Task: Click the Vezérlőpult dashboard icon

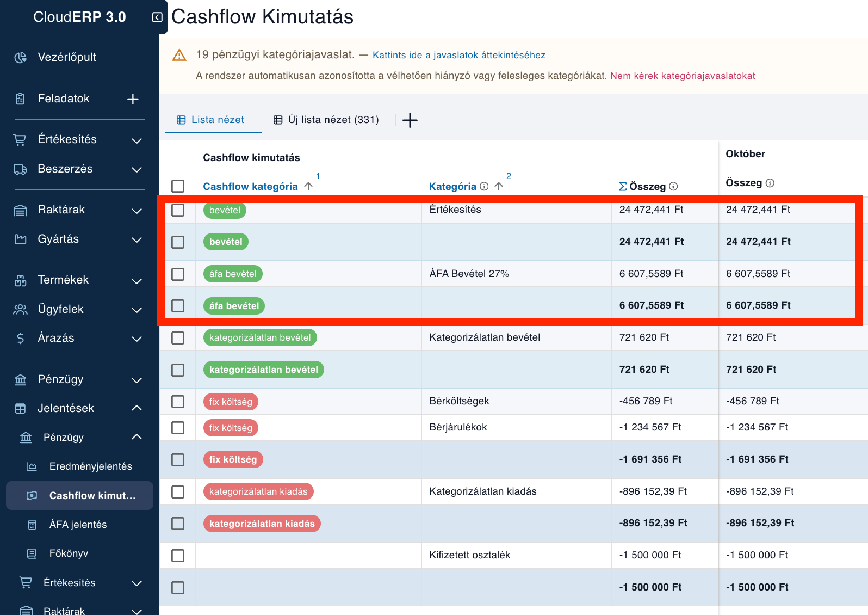Action: pos(20,57)
